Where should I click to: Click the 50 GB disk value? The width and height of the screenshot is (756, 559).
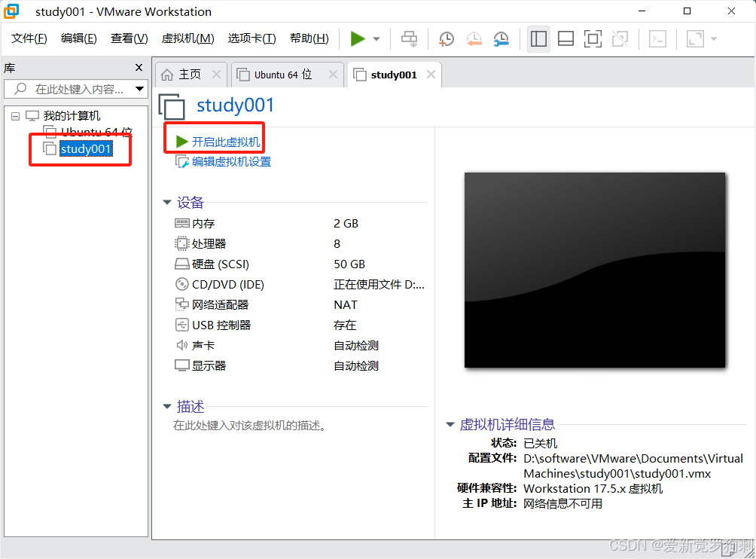349,264
